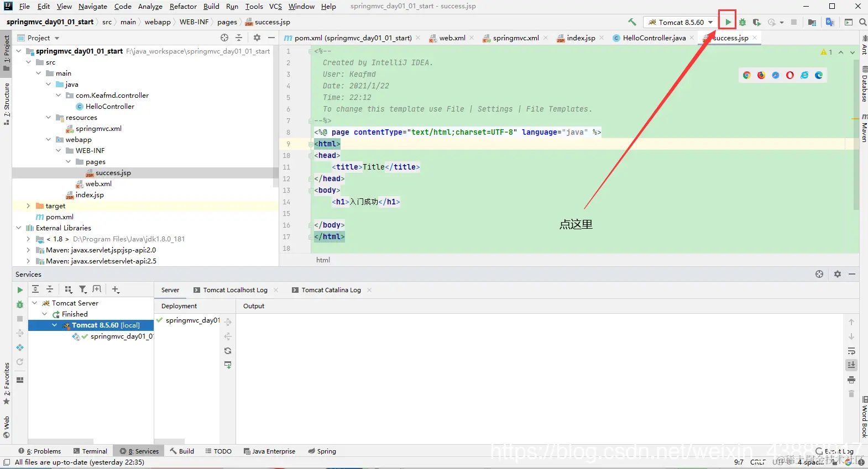The height and width of the screenshot is (469, 868).
Task: Open the Refactor menu
Action: [183, 7]
